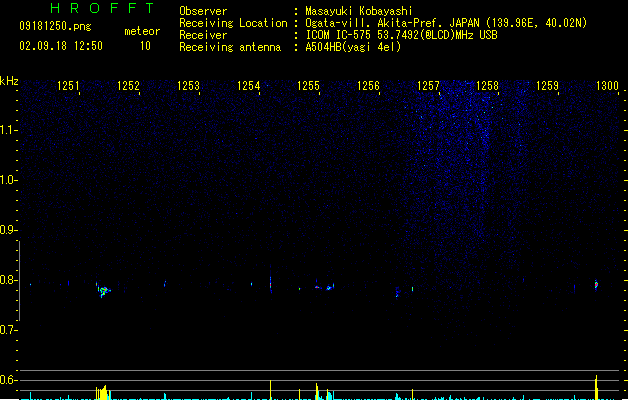Click the tall yellow intensity spike below 1300

tap(596, 388)
